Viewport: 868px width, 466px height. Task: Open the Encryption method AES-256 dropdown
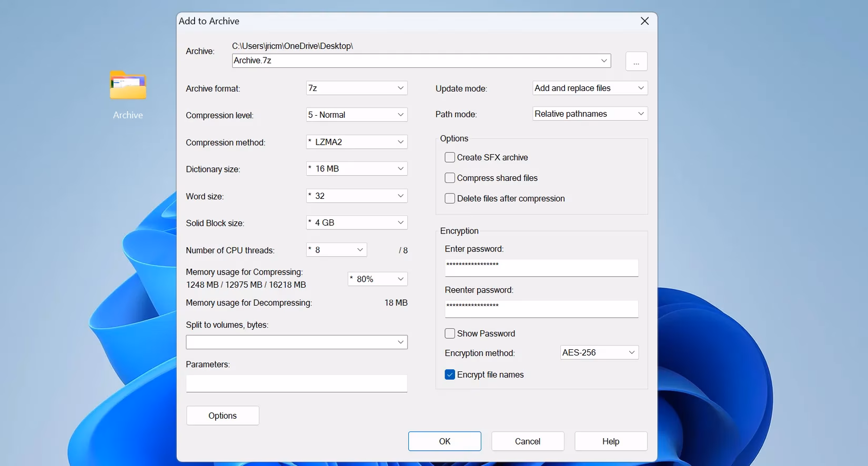(599, 352)
